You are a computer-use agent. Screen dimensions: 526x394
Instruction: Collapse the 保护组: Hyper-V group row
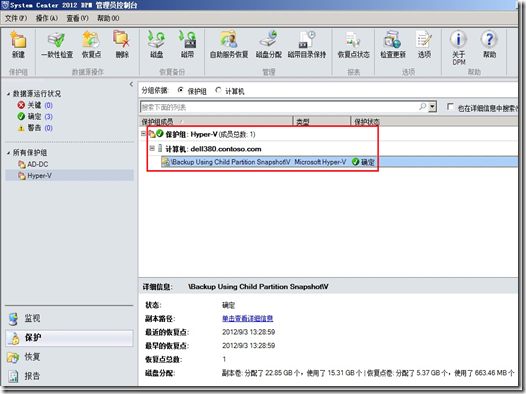(144, 133)
